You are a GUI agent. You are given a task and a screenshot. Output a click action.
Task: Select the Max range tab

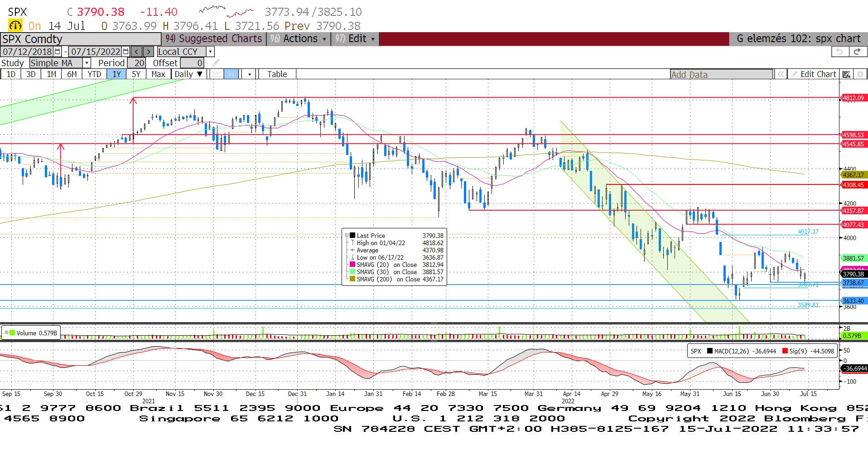coord(158,74)
